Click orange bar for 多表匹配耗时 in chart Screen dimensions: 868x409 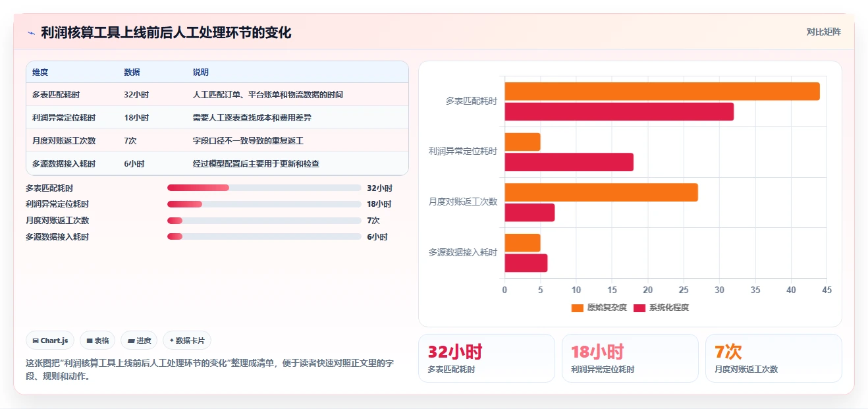pos(662,92)
